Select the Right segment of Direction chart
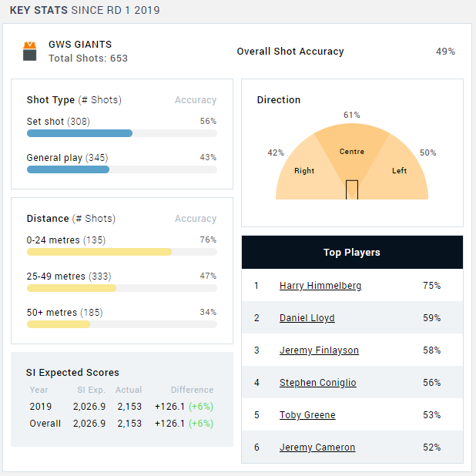Image resolution: width=476 pixels, height=476 pixels. [304, 170]
